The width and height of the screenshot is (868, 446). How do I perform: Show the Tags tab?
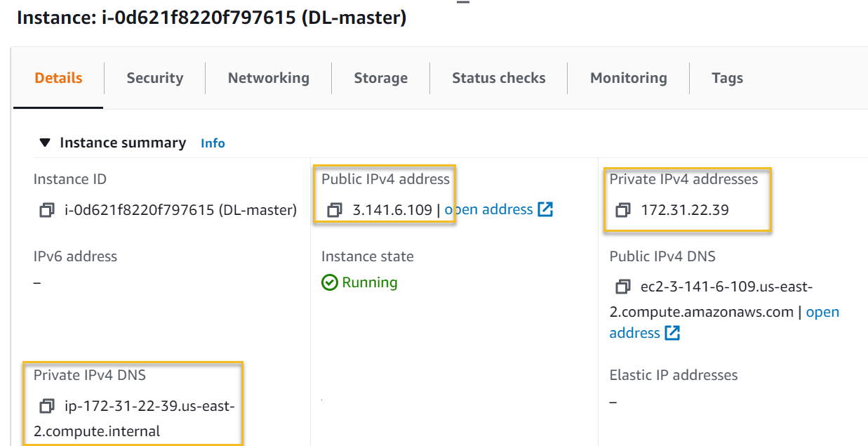pyautogui.click(x=726, y=78)
